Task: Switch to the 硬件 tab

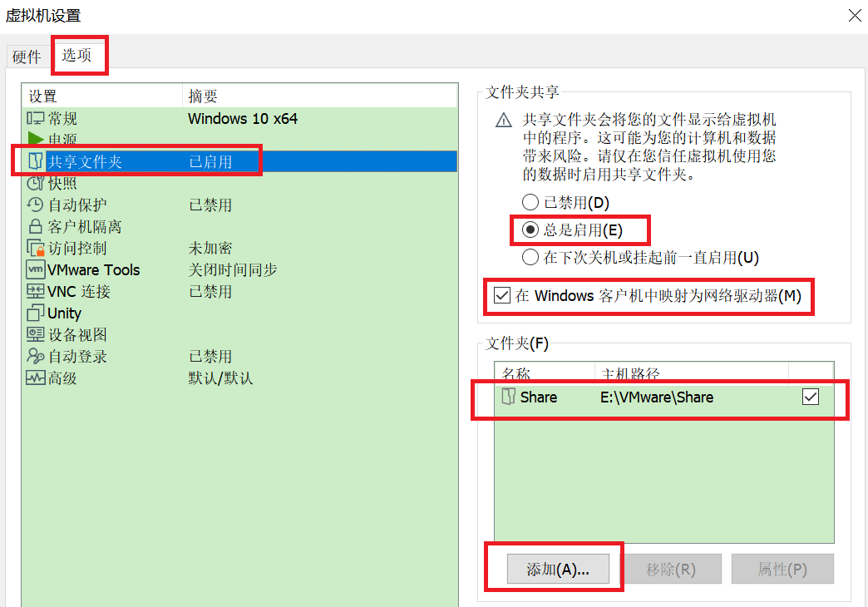Action: (x=27, y=56)
